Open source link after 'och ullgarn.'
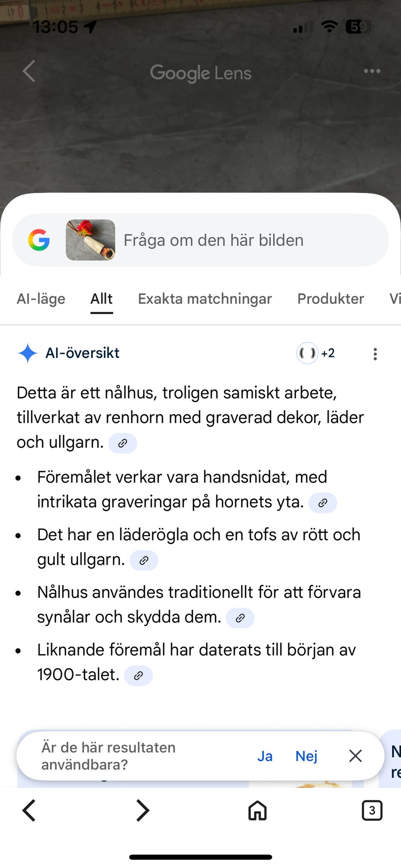This screenshot has width=401, height=868. 122,443
